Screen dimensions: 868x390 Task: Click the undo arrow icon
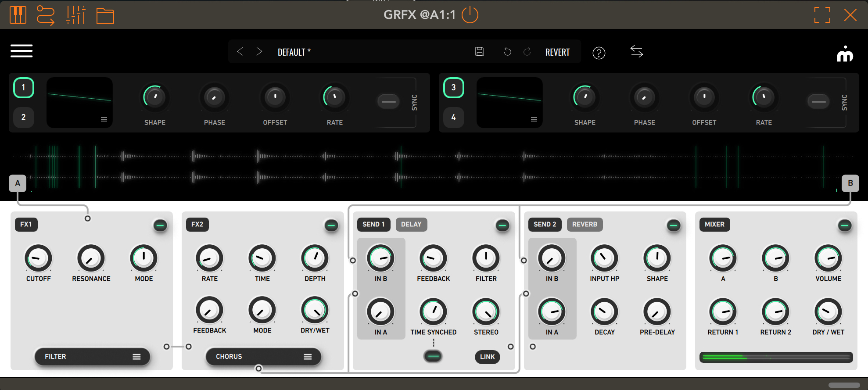click(507, 52)
